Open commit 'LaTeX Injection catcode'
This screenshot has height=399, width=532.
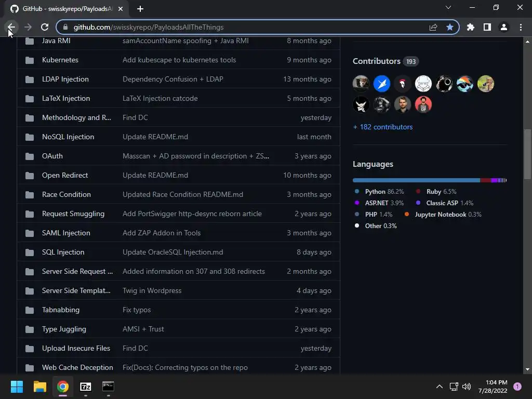coord(160,98)
